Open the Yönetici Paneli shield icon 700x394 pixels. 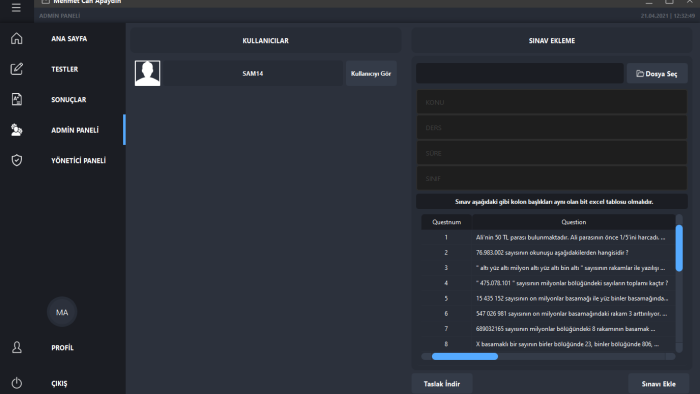(x=17, y=160)
